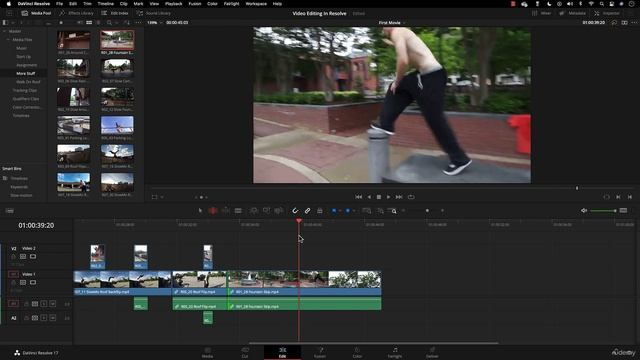Activate the red Trim Edit Mode tool
Screen dimensions: 640x360
[x=213, y=211]
